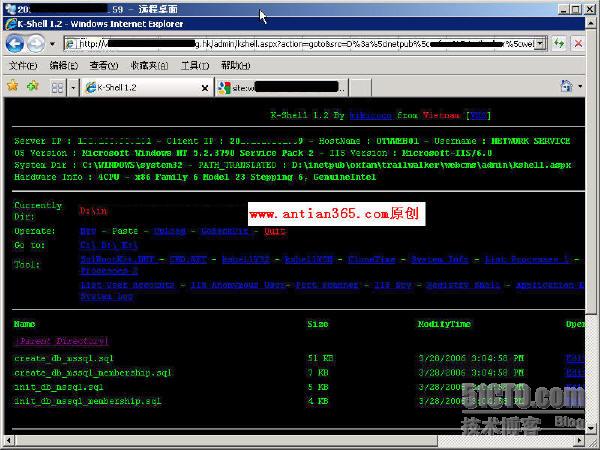Click the Paste text in the Operate row
Screen dimensions: 600x450
pyautogui.click(x=125, y=231)
